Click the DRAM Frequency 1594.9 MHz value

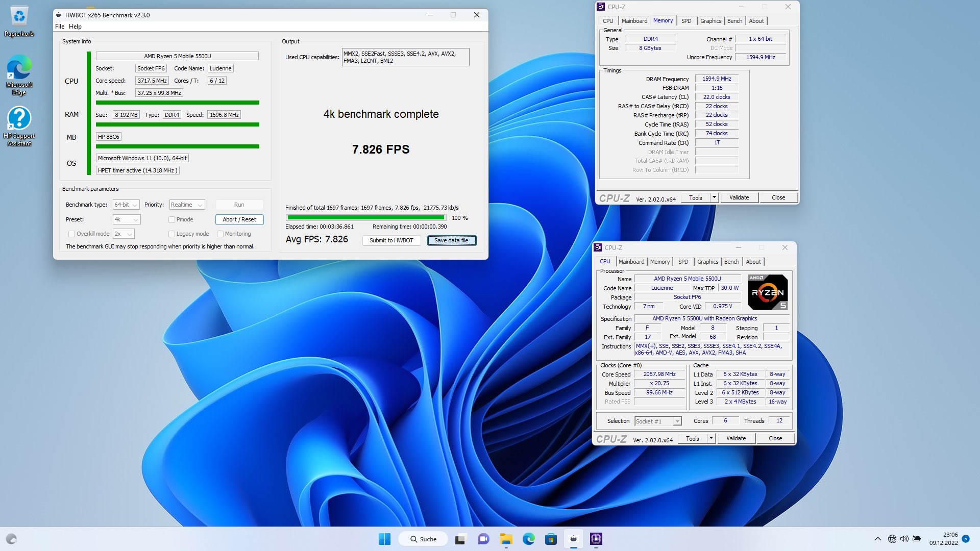717,79
